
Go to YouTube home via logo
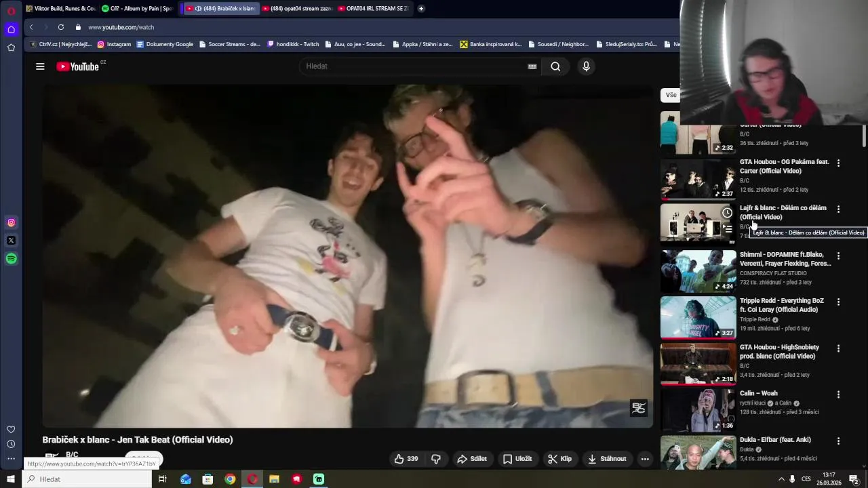pos(79,66)
